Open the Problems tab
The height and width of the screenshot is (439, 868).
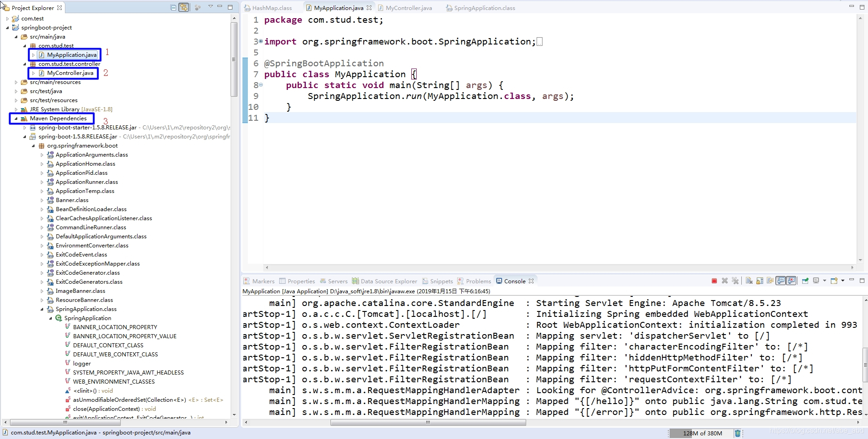474,281
